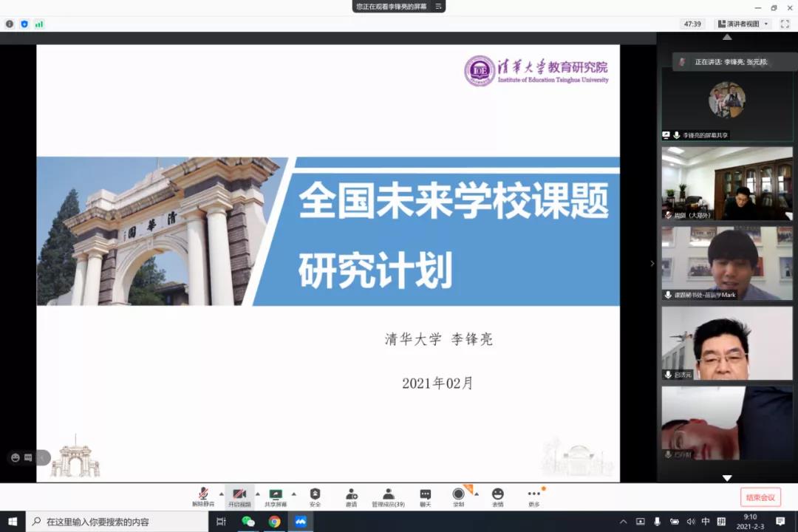Open video options arrow beside 开启视频
Screen dimensions: 798x532
click(258, 494)
